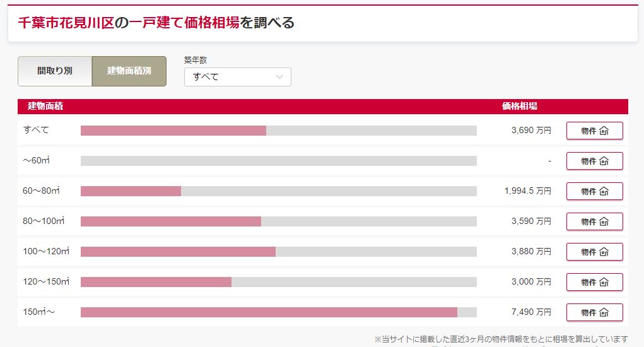Click 物件 button for 3,690万円 row
The width and height of the screenshot is (644, 347).
[594, 131]
